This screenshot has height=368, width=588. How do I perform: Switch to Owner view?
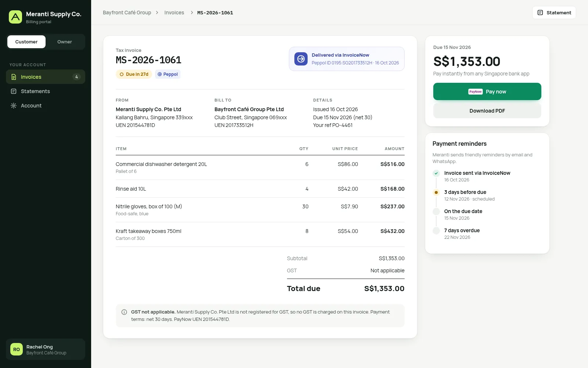(x=65, y=42)
